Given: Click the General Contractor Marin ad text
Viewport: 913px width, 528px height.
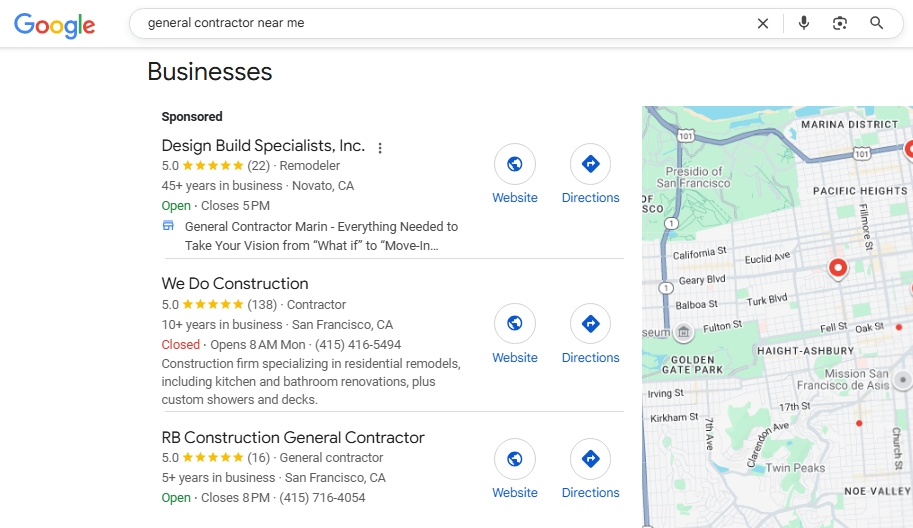Looking at the screenshot, I should pyautogui.click(x=321, y=236).
